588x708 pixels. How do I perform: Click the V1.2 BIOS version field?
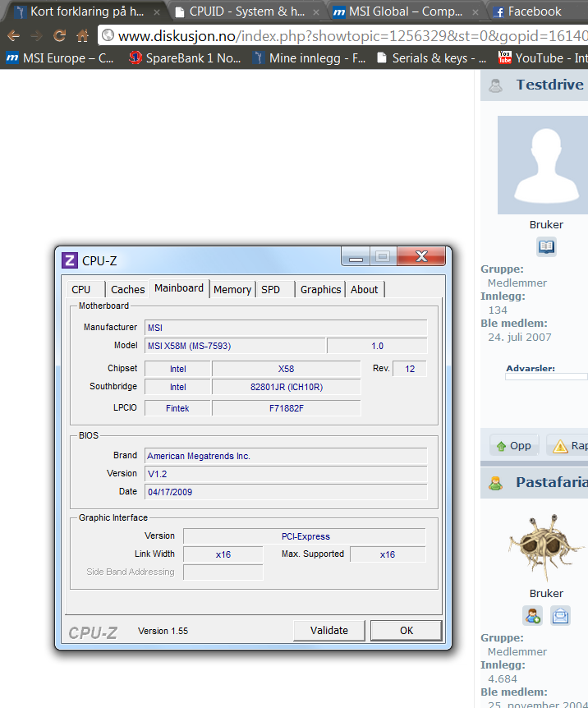coord(286,474)
